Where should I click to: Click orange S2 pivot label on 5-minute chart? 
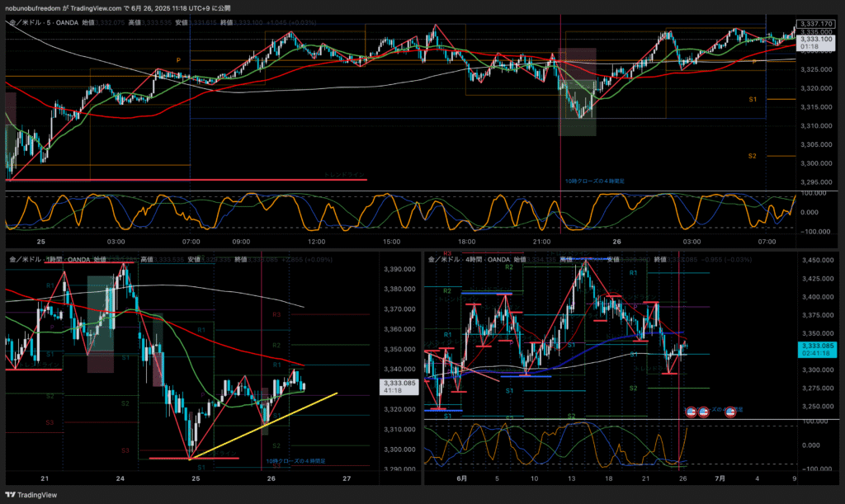coord(753,156)
